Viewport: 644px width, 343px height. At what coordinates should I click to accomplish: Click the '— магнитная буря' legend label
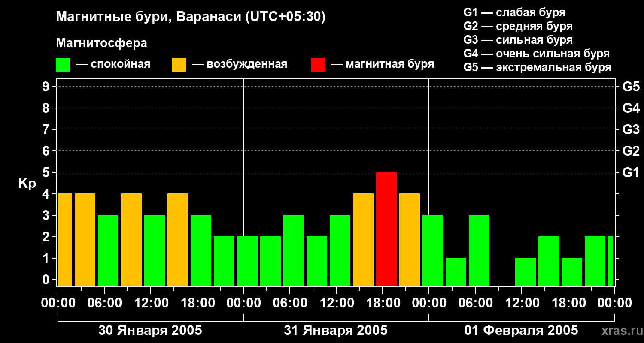[x=383, y=64]
